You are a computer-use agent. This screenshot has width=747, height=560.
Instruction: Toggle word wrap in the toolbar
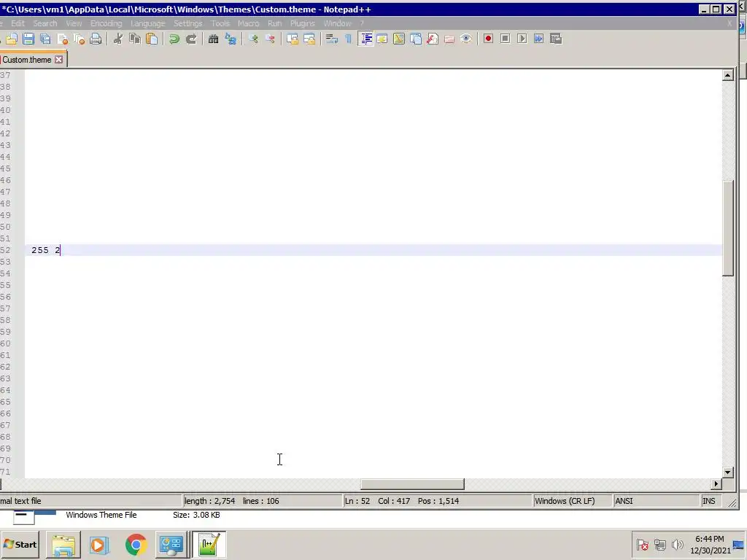click(x=332, y=39)
